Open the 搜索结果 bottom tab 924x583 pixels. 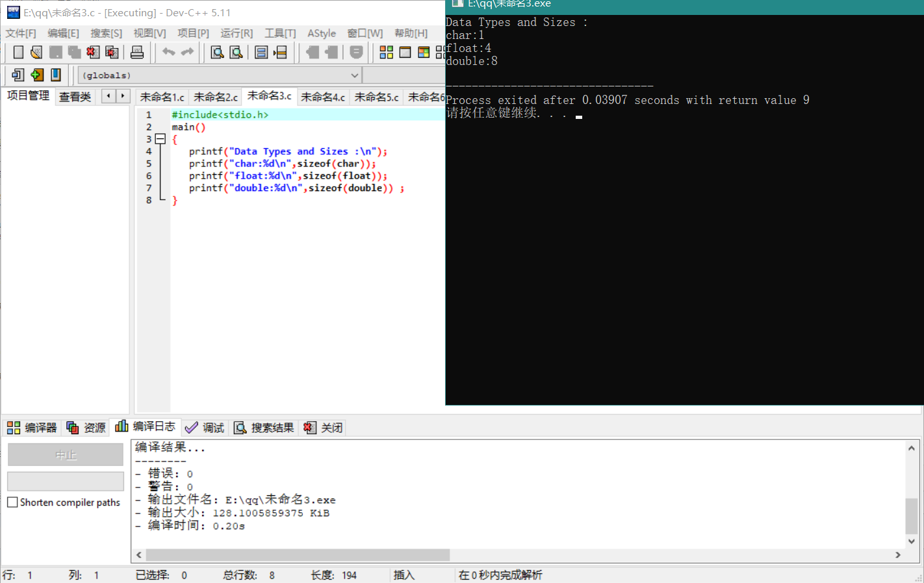pos(264,428)
